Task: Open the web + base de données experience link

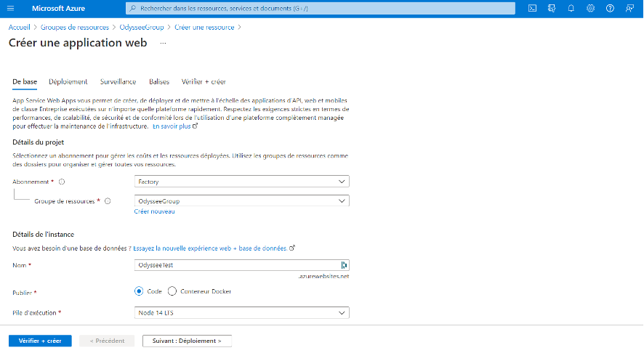Action: [210, 248]
